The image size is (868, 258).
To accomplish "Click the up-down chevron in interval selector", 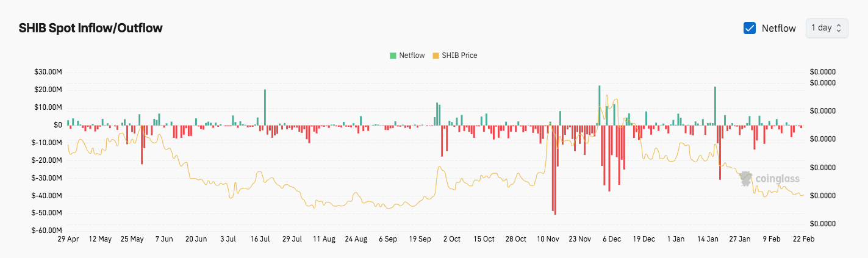I will [x=839, y=28].
